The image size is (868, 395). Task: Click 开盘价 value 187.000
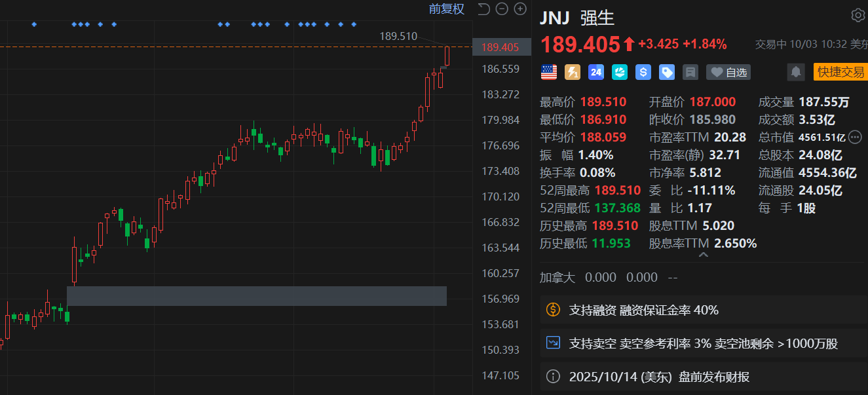click(x=711, y=102)
